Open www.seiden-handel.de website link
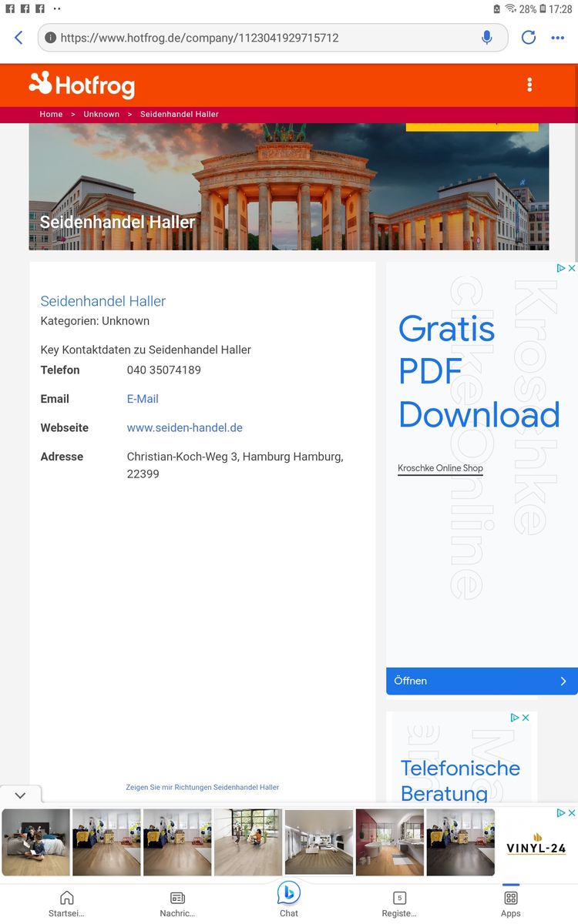 click(x=184, y=427)
